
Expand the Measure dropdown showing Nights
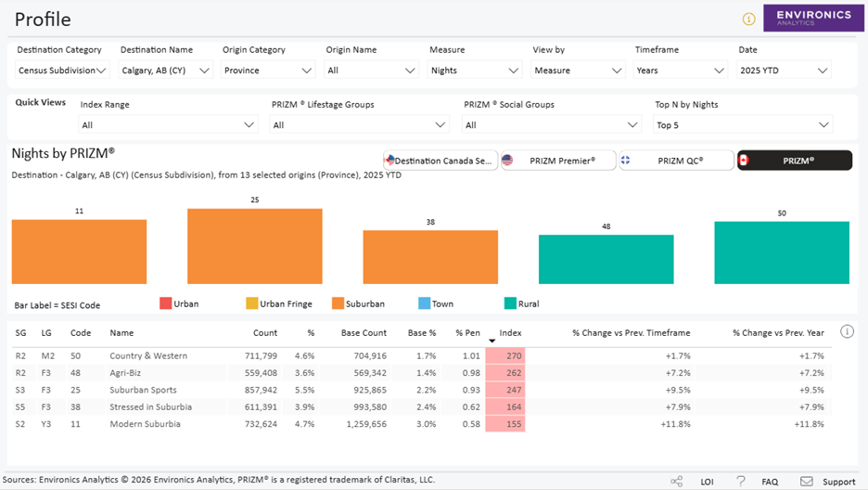[x=475, y=71]
